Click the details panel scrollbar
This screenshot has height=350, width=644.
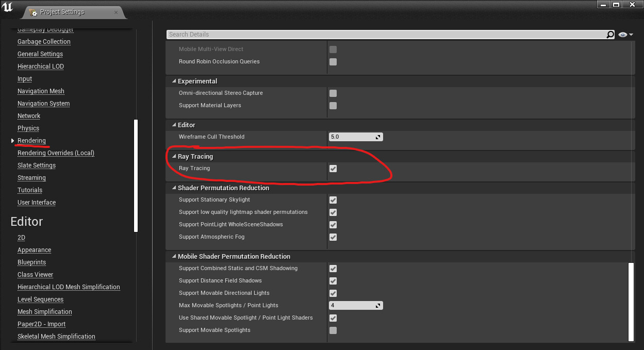point(632,302)
